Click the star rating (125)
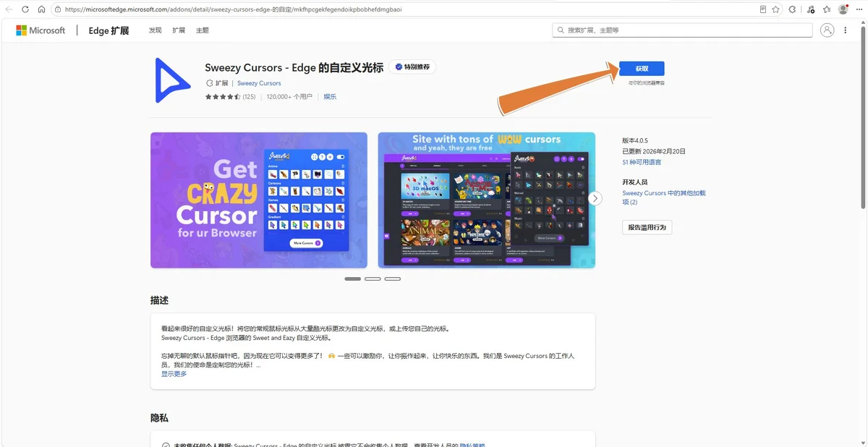The height and width of the screenshot is (447, 868). 230,96
